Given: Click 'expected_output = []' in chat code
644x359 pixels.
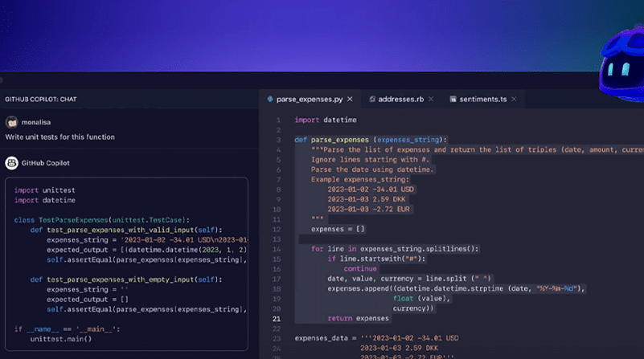Looking at the screenshot, I should [x=88, y=300].
